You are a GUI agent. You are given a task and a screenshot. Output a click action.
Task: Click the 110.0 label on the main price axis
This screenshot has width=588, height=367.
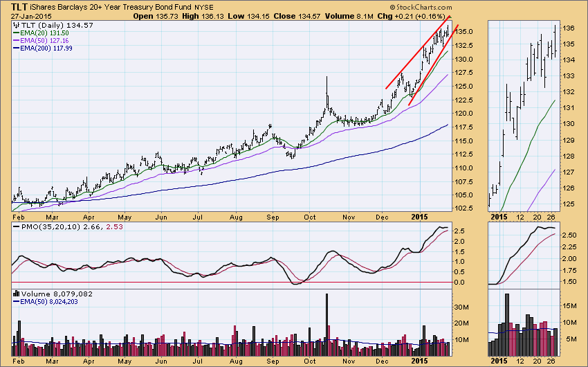click(466, 168)
